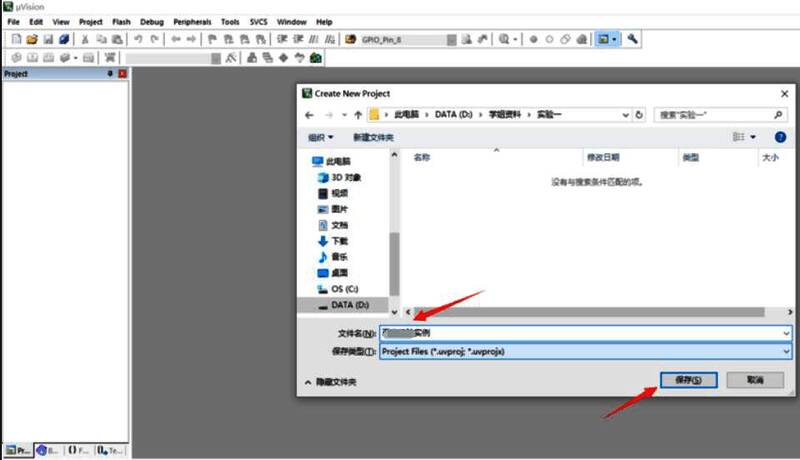Click the Open file folder icon

pyautogui.click(x=32, y=39)
